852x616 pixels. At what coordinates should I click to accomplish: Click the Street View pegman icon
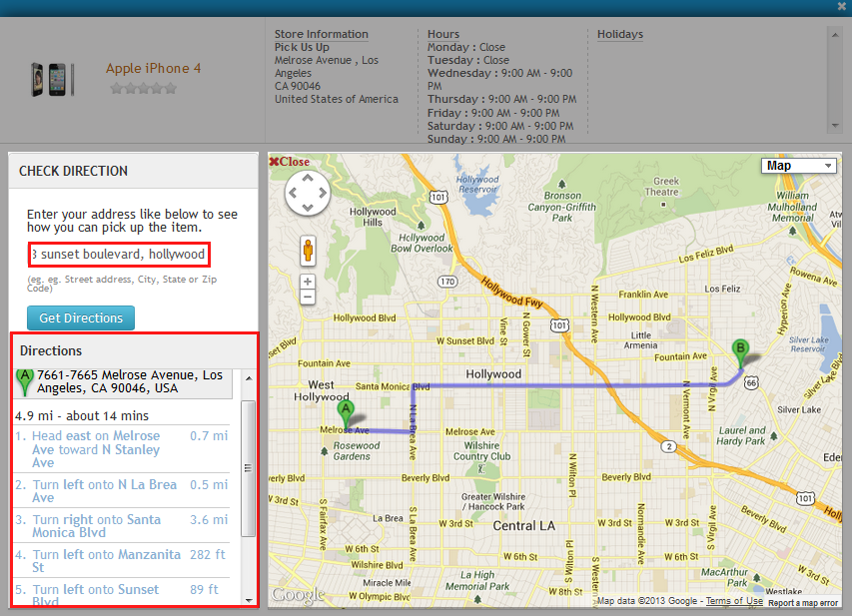click(308, 251)
